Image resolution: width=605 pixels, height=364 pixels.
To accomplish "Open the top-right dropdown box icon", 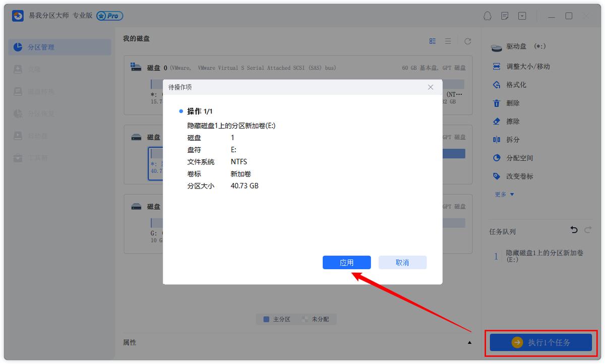I will 522,16.
